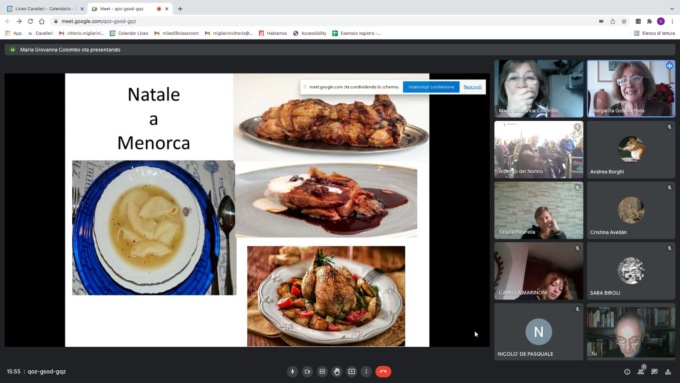Reload the Meet page
This screenshot has height=383, width=680.
point(30,21)
